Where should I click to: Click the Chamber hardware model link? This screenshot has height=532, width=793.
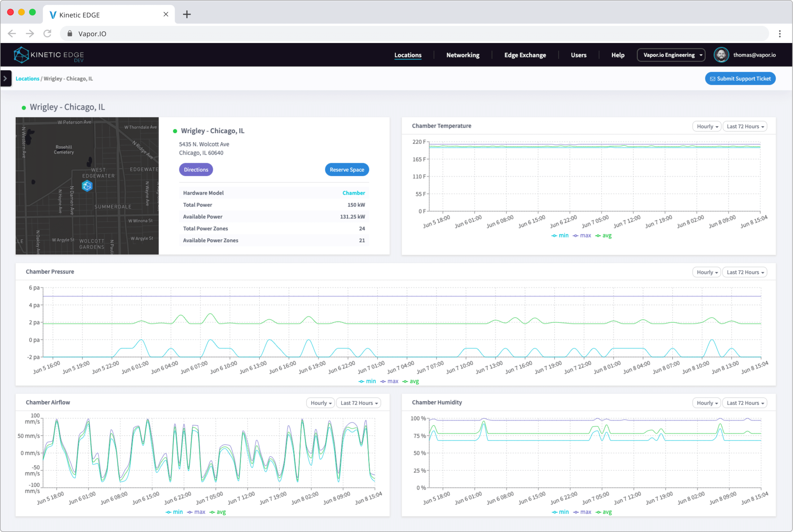[x=353, y=193]
